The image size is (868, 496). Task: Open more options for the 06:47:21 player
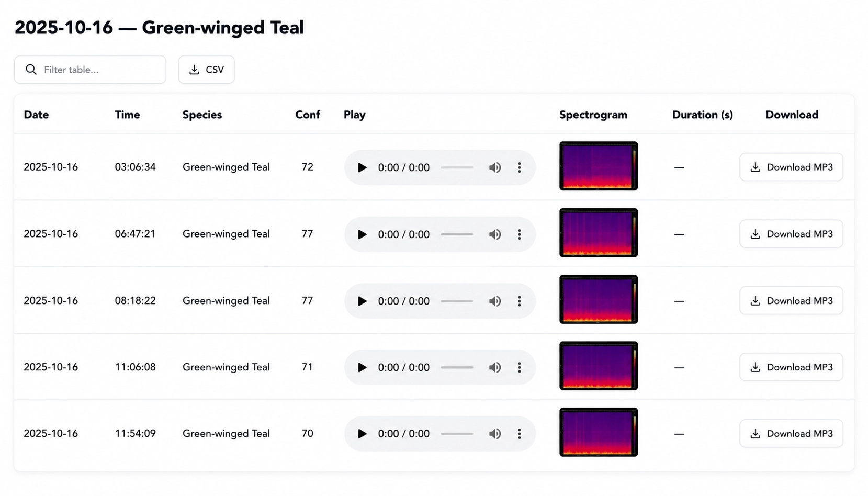[519, 234]
